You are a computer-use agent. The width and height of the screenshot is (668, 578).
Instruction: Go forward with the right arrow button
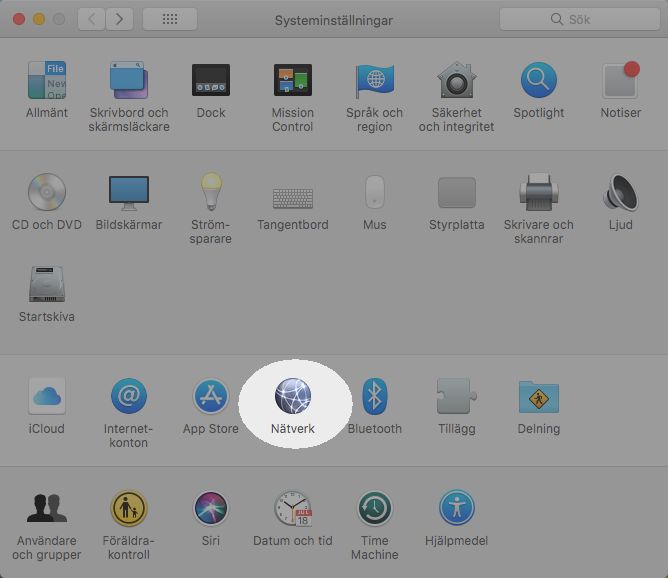[119, 19]
